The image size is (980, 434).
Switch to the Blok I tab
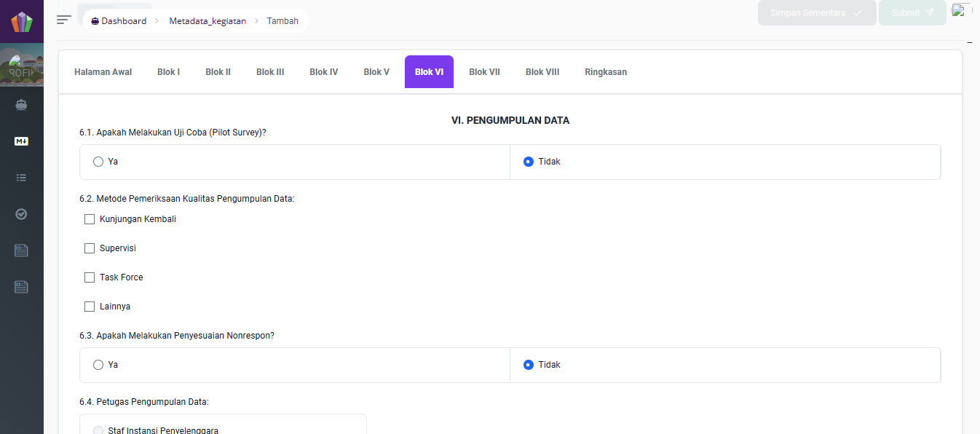point(168,72)
